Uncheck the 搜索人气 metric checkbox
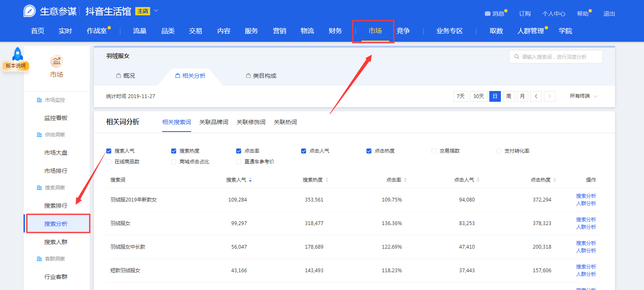644x290 pixels. pyautogui.click(x=109, y=151)
